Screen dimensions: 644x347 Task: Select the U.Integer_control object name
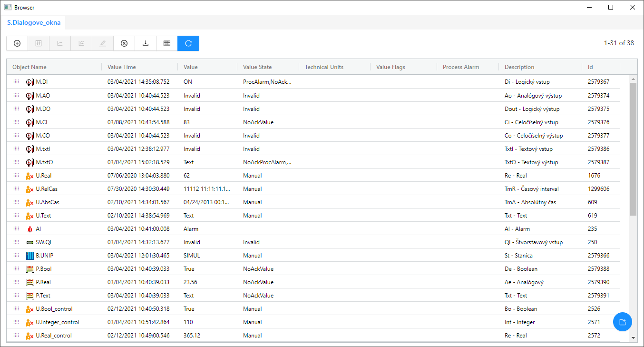point(58,322)
